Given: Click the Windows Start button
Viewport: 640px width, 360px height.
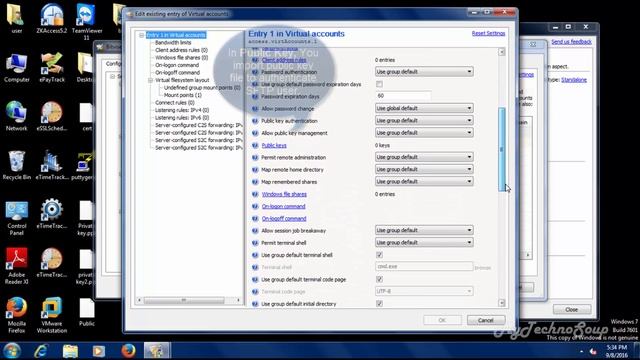Looking at the screenshot, I should coord(11,351).
